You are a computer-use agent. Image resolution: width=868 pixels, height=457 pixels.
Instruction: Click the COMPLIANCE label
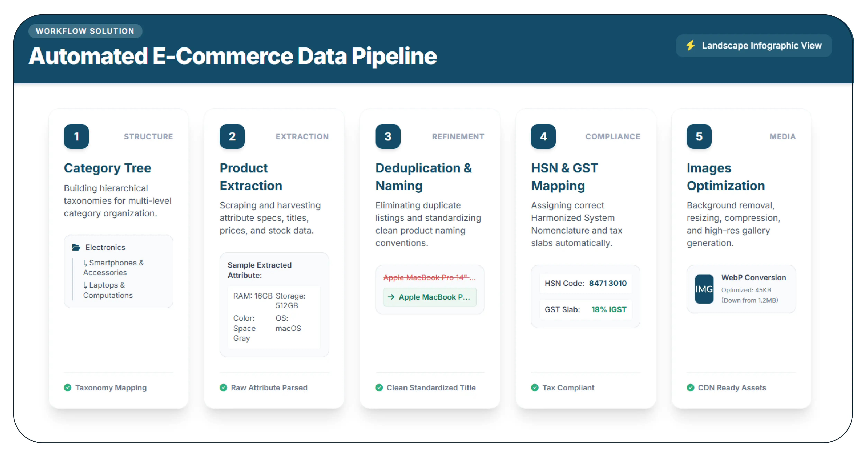pos(613,136)
